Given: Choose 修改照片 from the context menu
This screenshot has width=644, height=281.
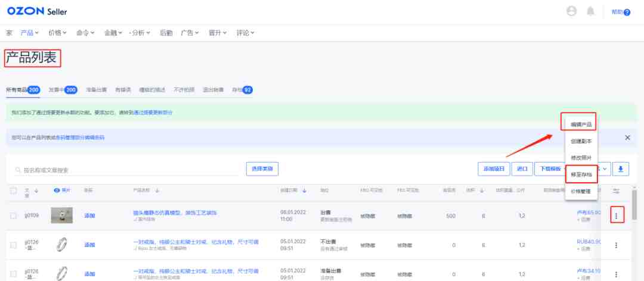Looking at the screenshot, I should 581,158.
